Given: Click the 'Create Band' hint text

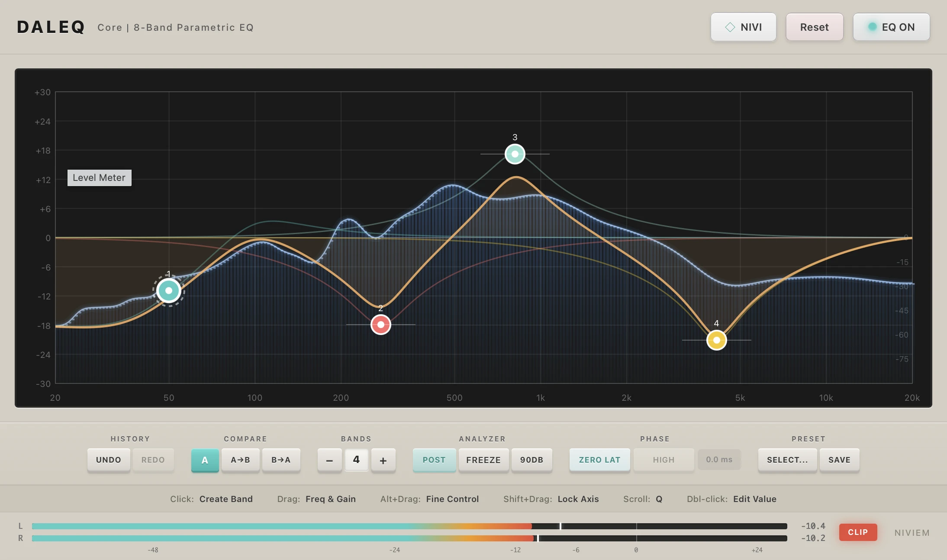Looking at the screenshot, I should click(226, 499).
